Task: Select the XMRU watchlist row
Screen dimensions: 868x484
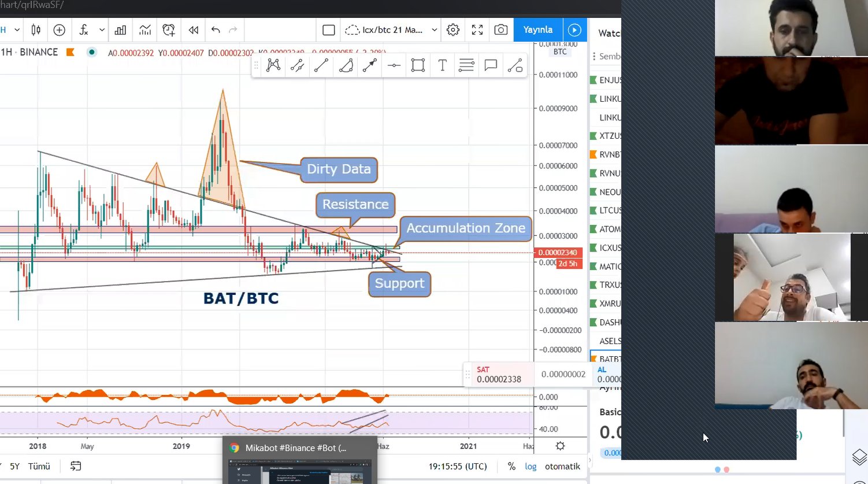Action: click(606, 304)
